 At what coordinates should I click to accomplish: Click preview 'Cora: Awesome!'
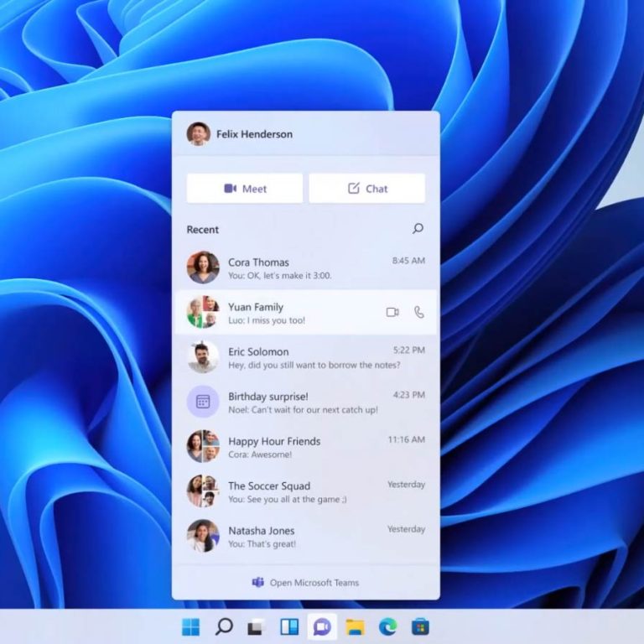260,454
